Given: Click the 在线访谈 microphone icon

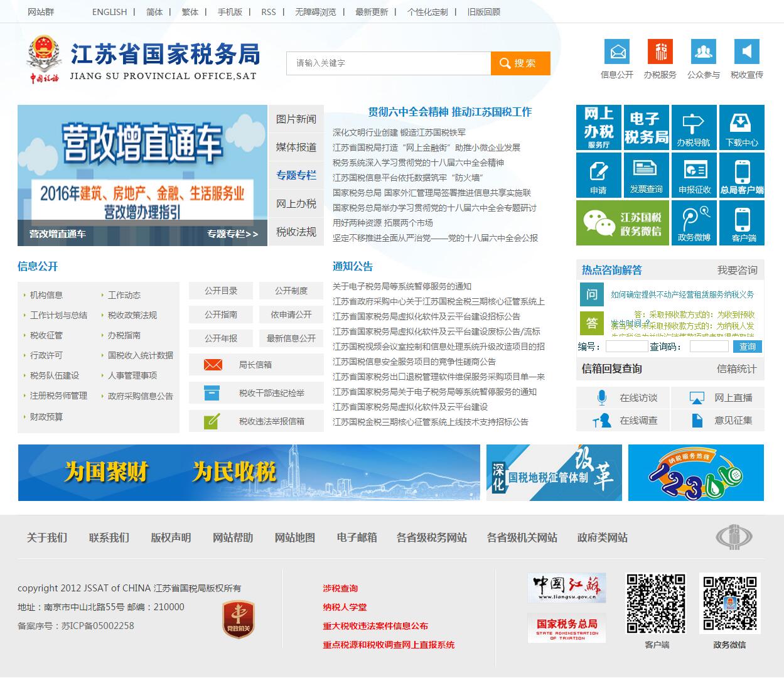Looking at the screenshot, I should (602, 397).
